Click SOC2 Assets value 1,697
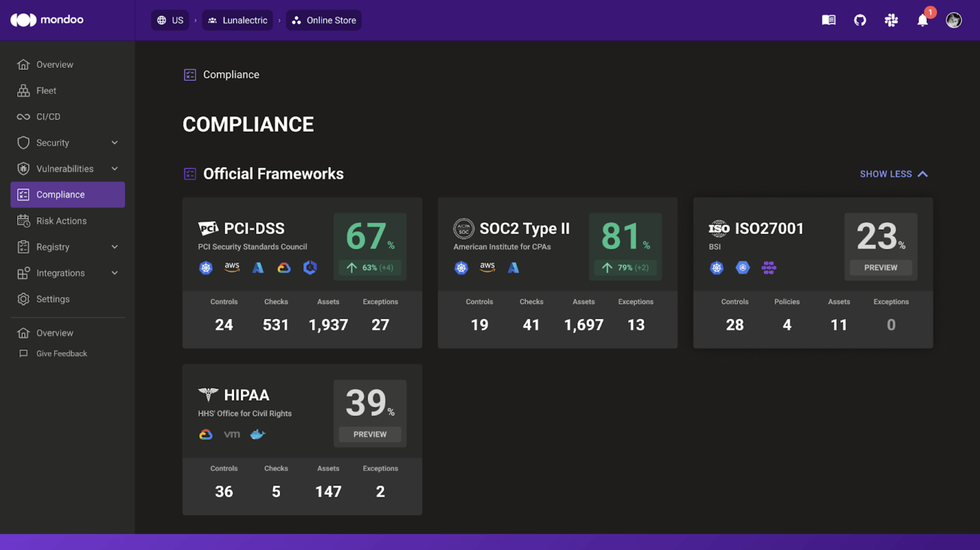 click(x=584, y=325)
